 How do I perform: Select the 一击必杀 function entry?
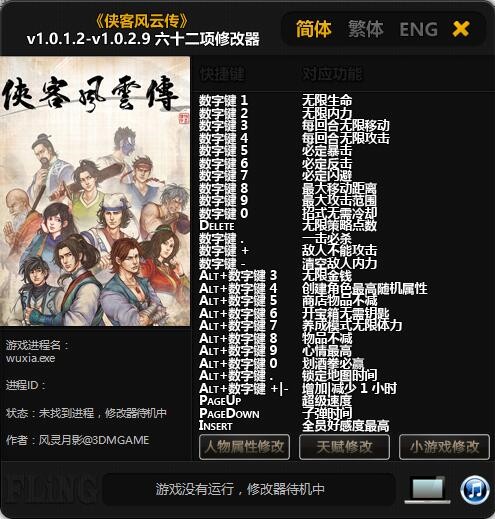click(327, 238)
